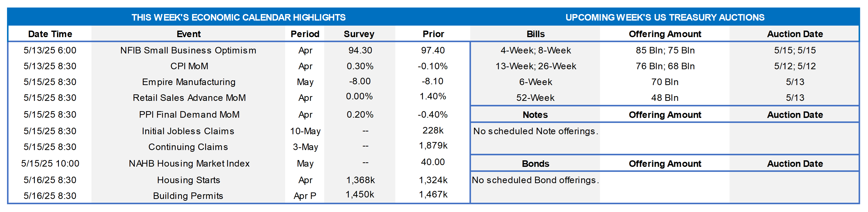Click the 'Empire Manufacturing' event row

(x=189, y=82)
